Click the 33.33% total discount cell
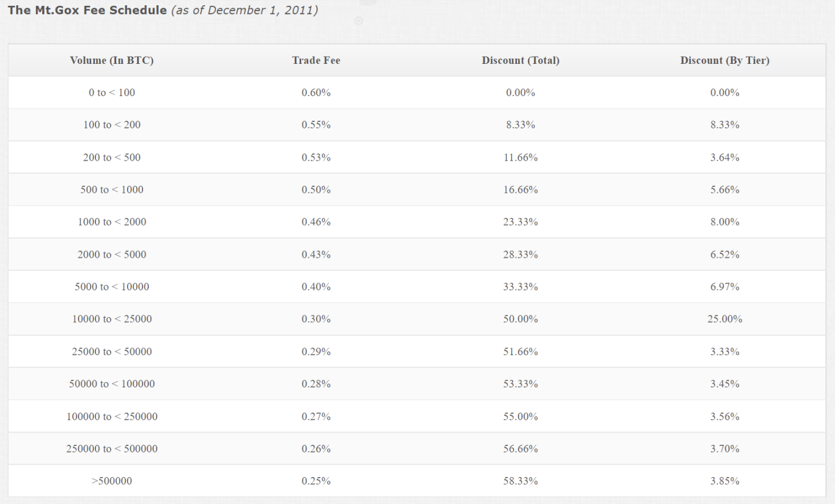835x504 pixels. click(x=520, y=287)
